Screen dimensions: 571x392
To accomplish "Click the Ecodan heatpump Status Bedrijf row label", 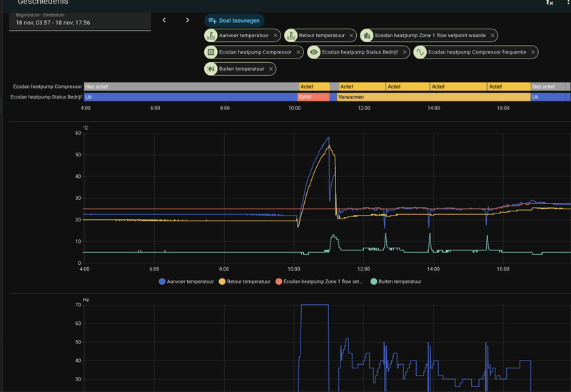I will [46, 97].
